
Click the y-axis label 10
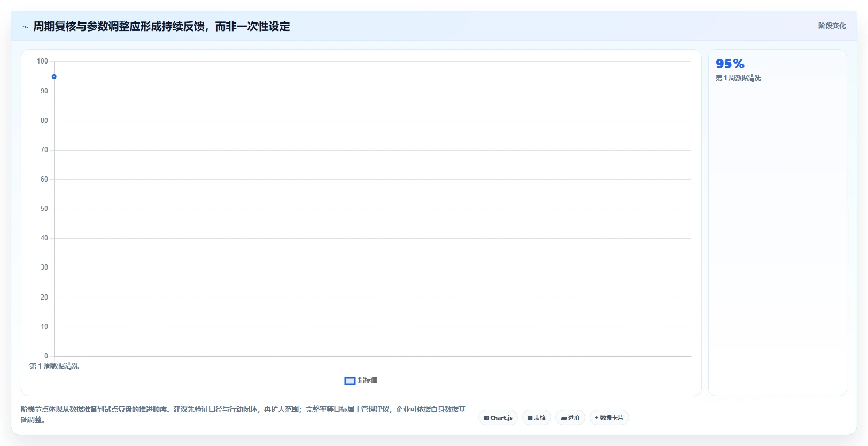(x=44, y=327)
